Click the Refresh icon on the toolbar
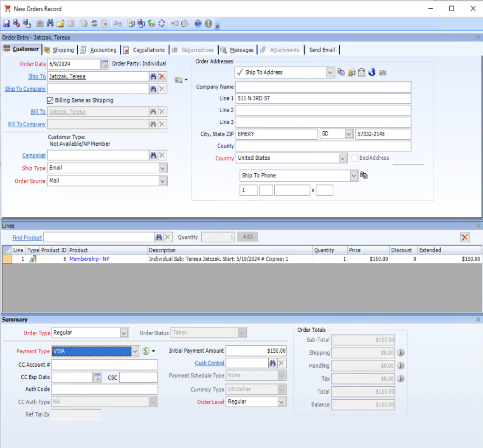The height and width of the screenshot is (448, 483). [94, 24]
